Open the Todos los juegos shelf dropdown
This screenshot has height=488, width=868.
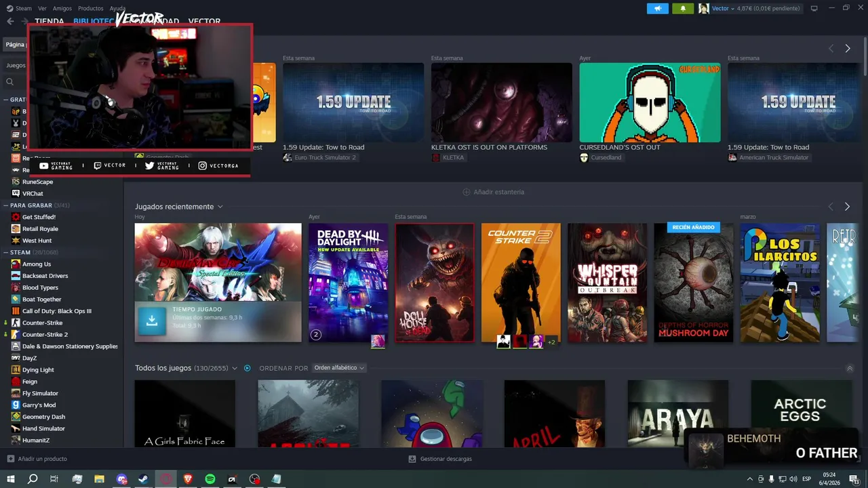(235, 368)
